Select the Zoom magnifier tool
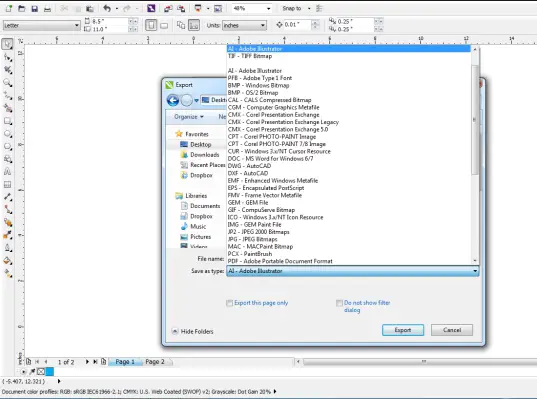 [8, 83]
